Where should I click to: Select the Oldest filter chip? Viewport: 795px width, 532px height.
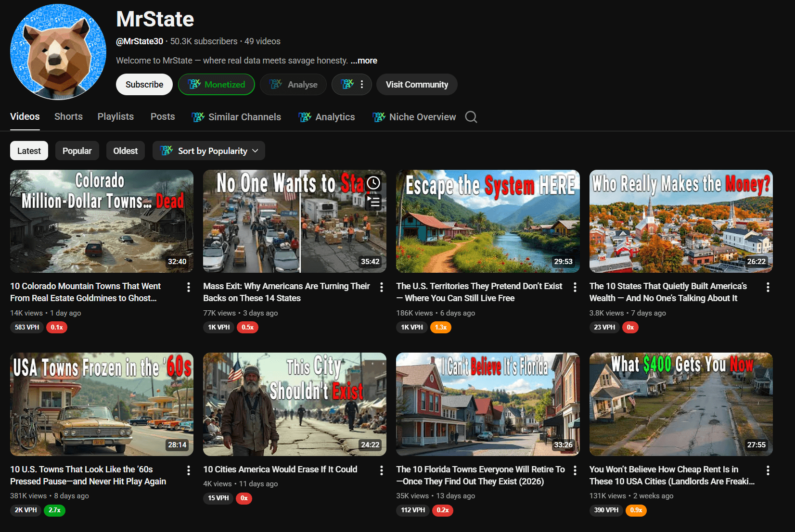[125, 151]
